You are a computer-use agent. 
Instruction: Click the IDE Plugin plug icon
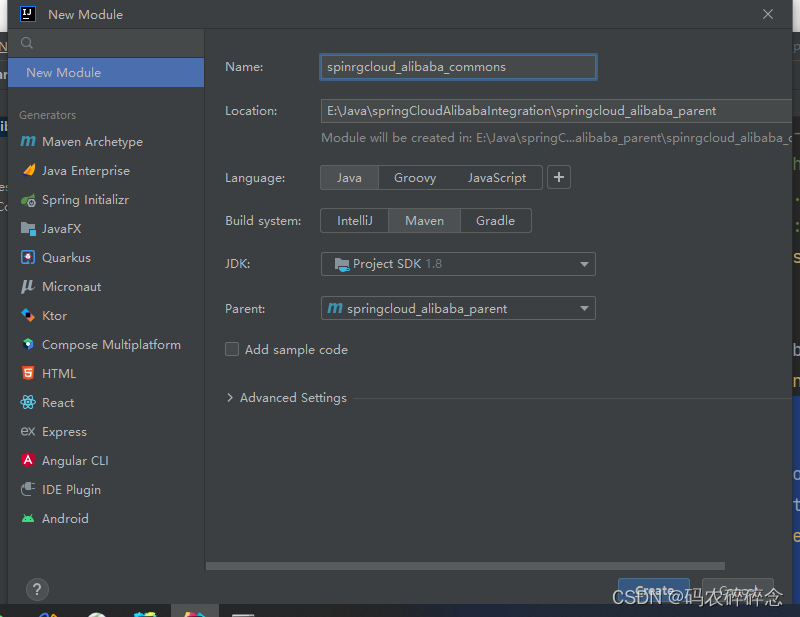point(28,489)
